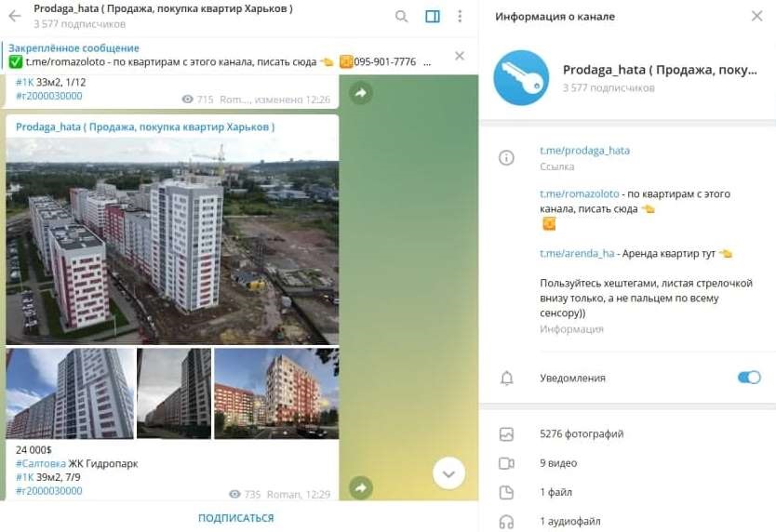776x532 pixels.
Task: Click the file icon in media list
Action: tap(506, 492)
